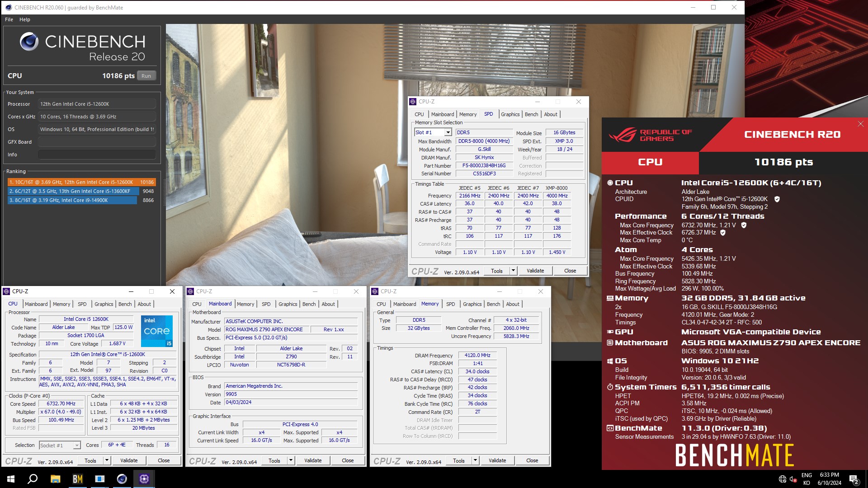Click the taskbar application icon beside BenchMate
The height and width of the screenshot is (488, 868).
pyautogui.click(x=100, y=479)
